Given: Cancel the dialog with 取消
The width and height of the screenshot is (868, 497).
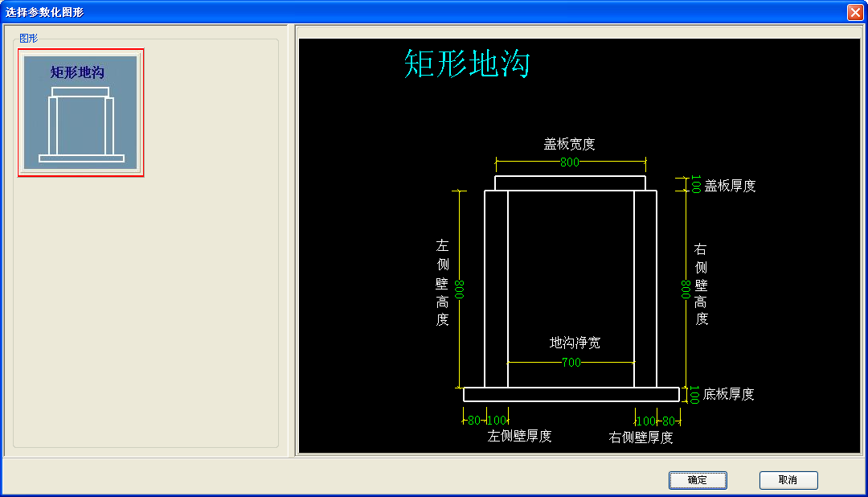Looking at the screenshot, I should coord(788,480).
